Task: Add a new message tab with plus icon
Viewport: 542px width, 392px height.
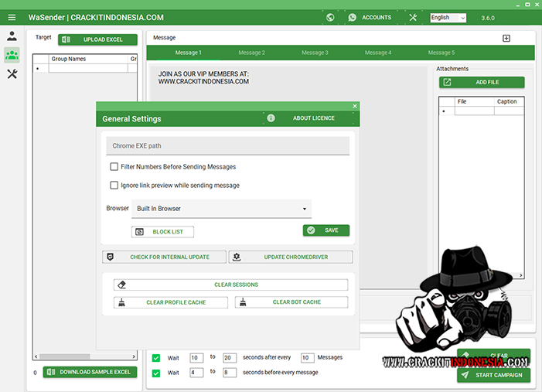Action: tap(506, 38)
